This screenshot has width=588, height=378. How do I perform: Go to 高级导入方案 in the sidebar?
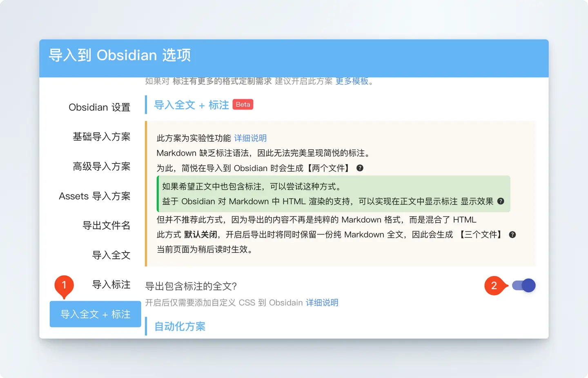point(101,166)
